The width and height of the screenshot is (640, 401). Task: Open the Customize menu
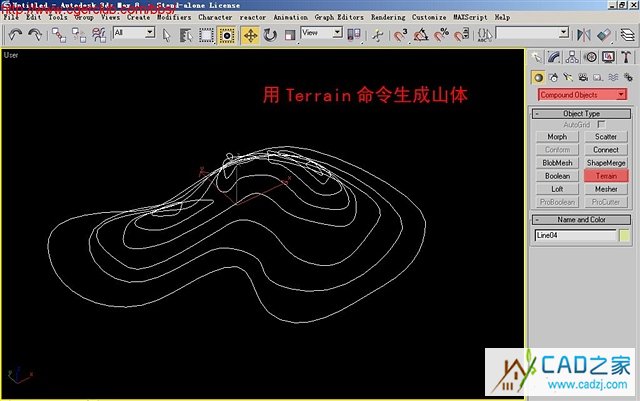point(429,17)
